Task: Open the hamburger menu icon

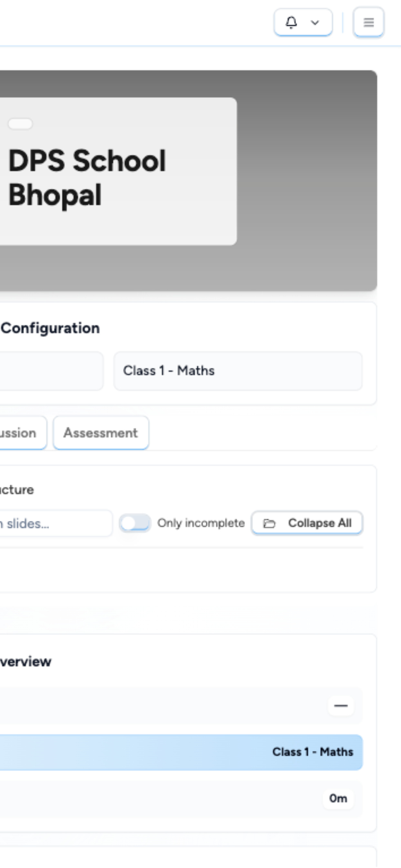Action: pyautogui.click(x=369, y=22)
